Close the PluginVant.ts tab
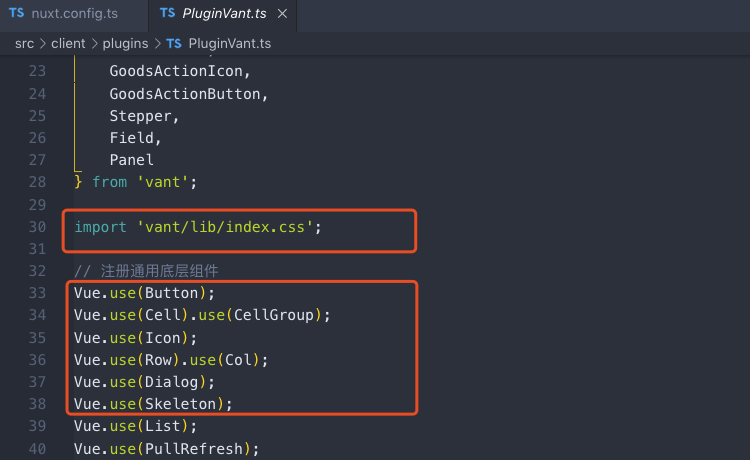 283,14
